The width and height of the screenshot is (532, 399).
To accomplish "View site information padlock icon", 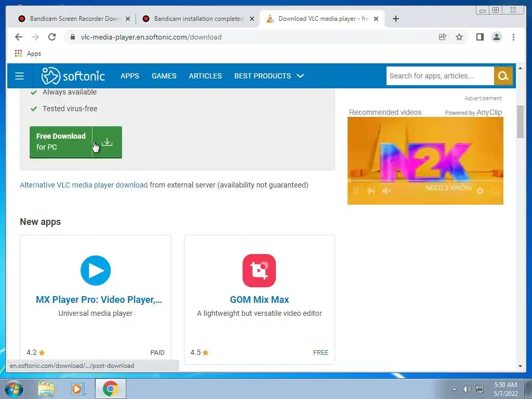I will [73, 37].
